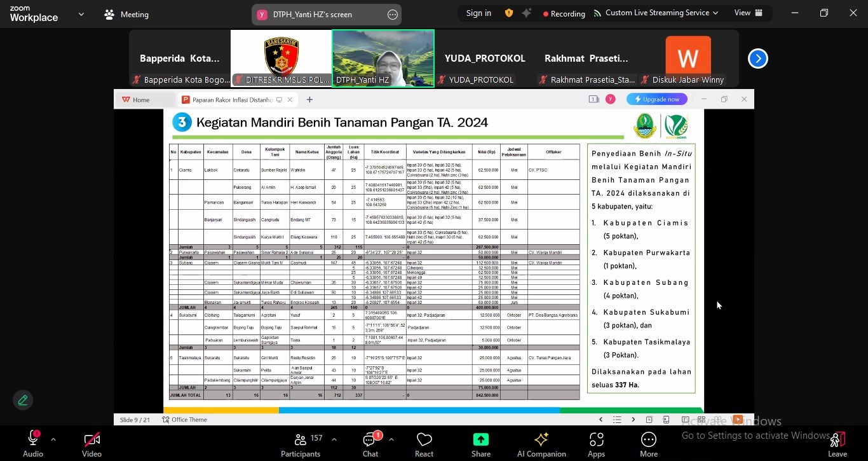Screen dimensions: 868x461
Task: Open Custom Live Streaming Service dropdown
Action: [655, 13]
